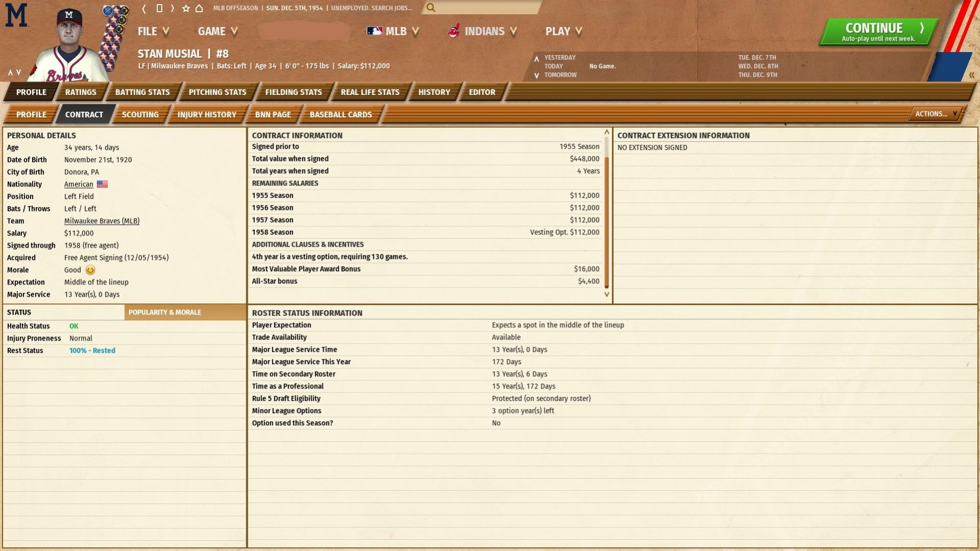The image size is (980, 551).
Task: Click the previous player up-arrow under logo
Action: (x=10, y=73)
